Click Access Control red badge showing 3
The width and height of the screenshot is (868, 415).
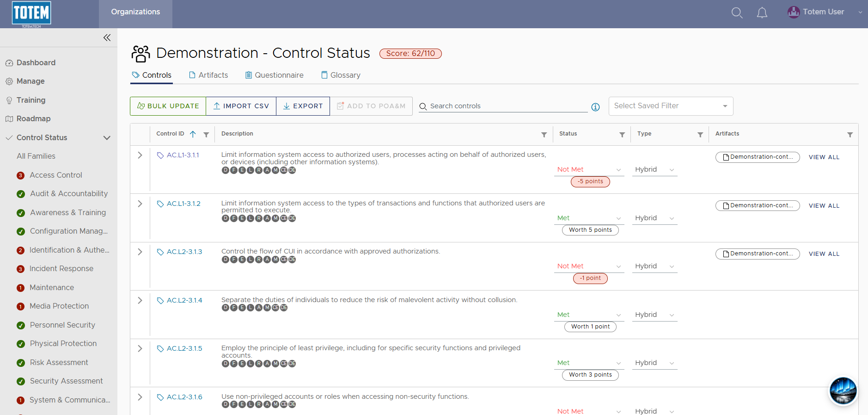click(x=20, y=175)
